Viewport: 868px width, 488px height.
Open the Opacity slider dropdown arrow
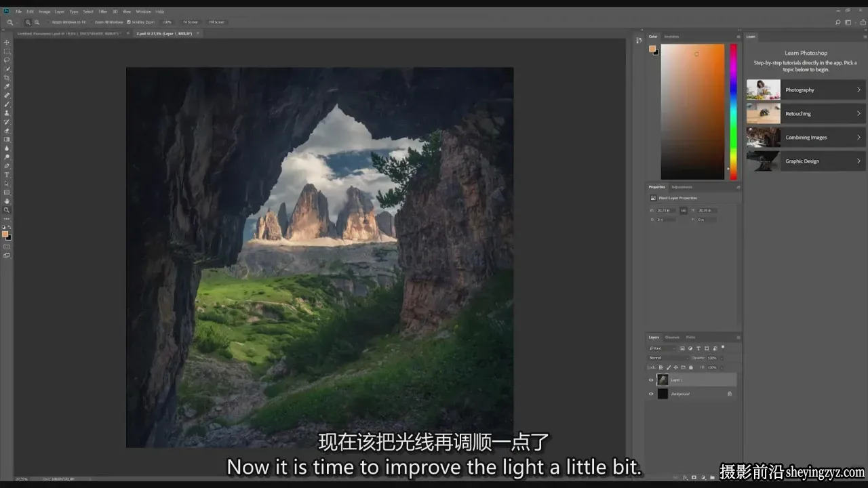tap(722, 358)
